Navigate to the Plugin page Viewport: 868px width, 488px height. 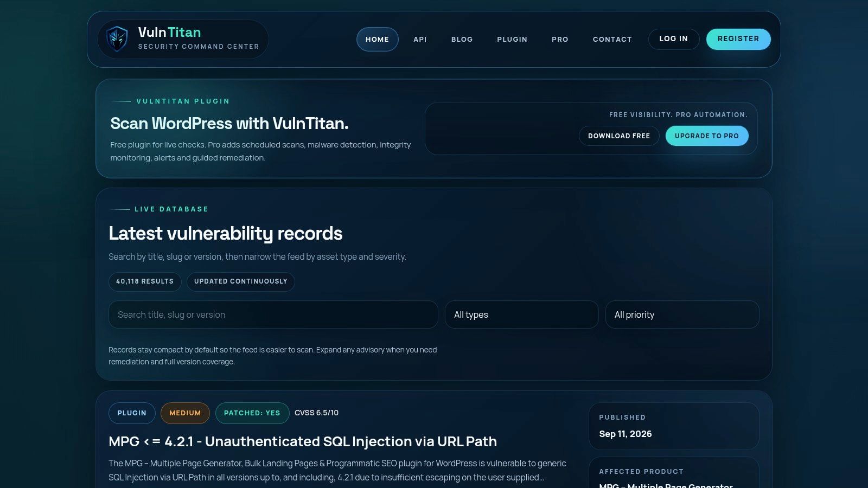coord(512,39)
